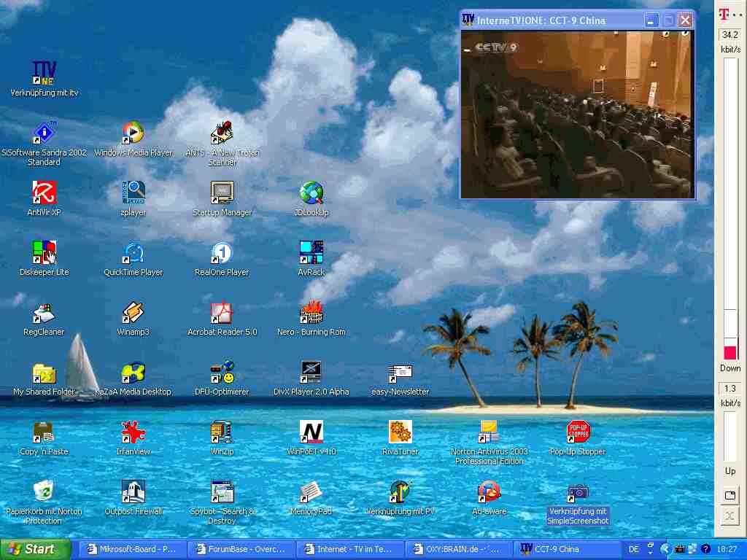Viewport: 747px width, 560px height.
Task: Switch to CCT-9 China taskbar button
Action: click(568, 549)
